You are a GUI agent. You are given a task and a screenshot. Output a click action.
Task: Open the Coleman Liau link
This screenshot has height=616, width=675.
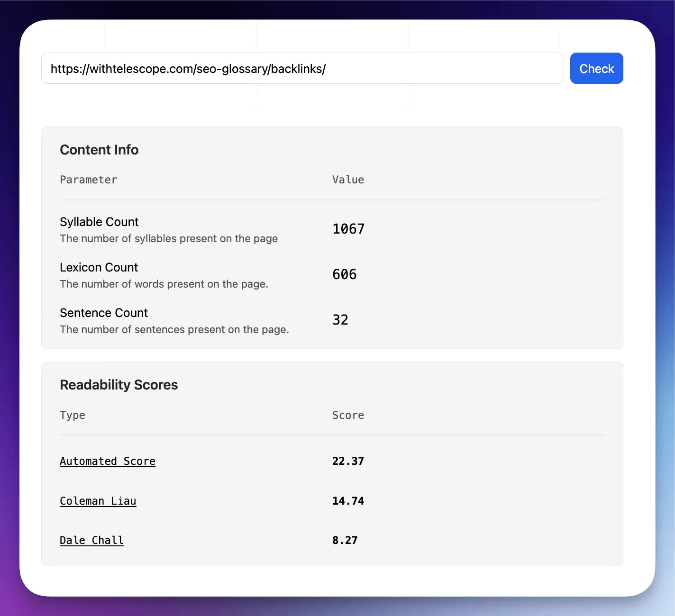tap(98, 500)
